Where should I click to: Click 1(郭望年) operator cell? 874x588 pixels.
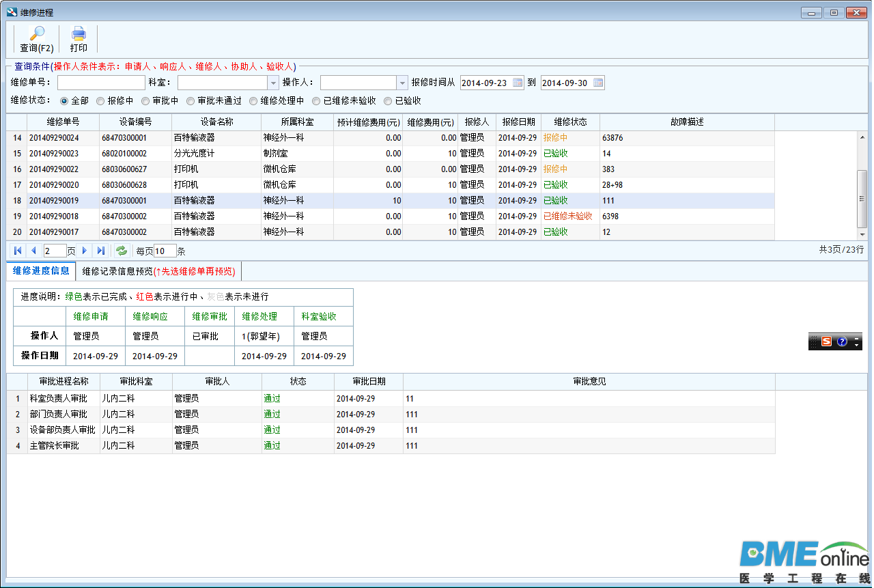pos(264,336)
